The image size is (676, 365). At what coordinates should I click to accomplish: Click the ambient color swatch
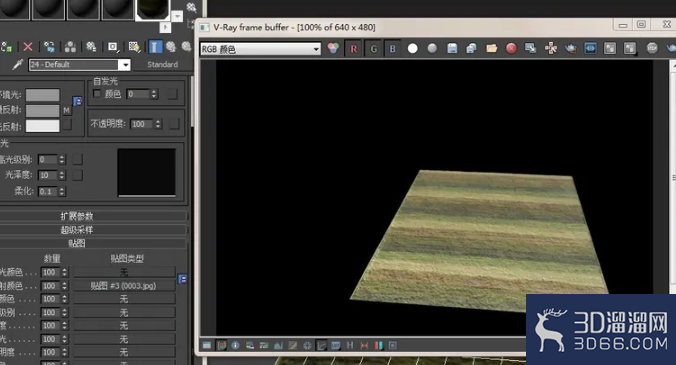click(43, 95)
